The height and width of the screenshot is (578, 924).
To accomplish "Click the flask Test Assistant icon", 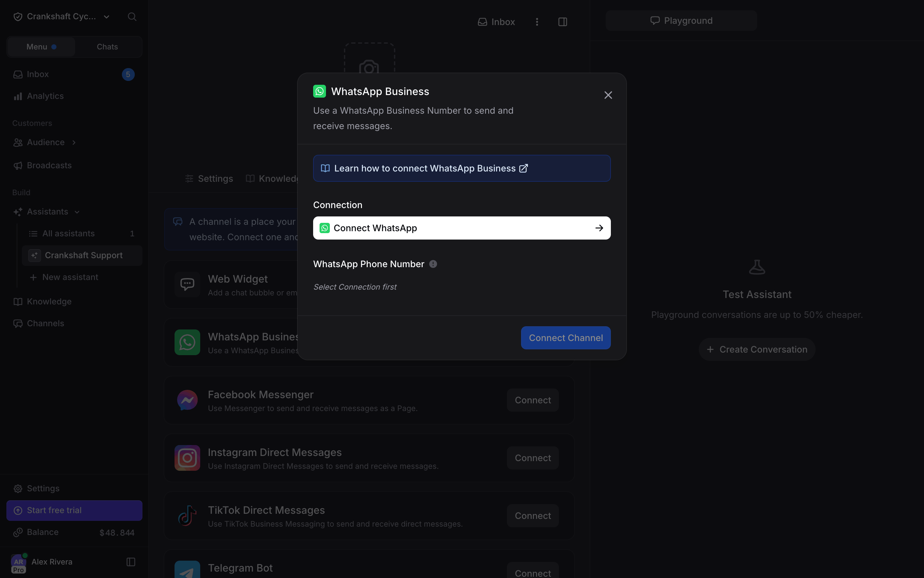I will 757,267.
